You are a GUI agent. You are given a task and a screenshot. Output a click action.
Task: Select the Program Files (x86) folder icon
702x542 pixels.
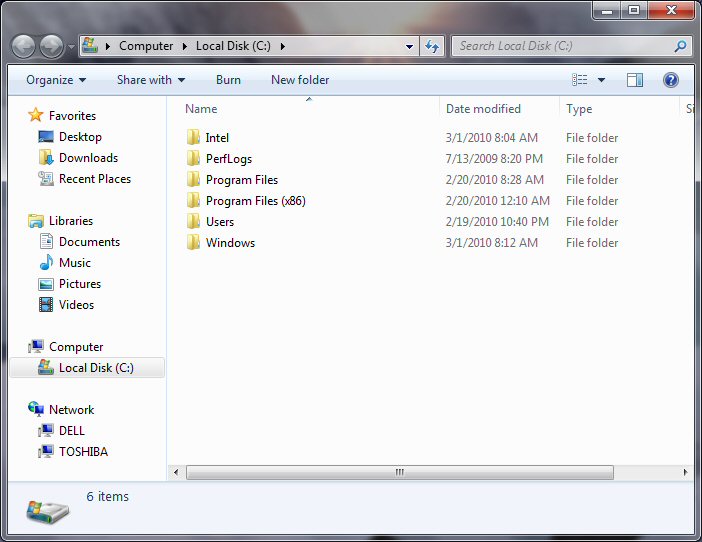pyautogui.click(x=193, y=201)
